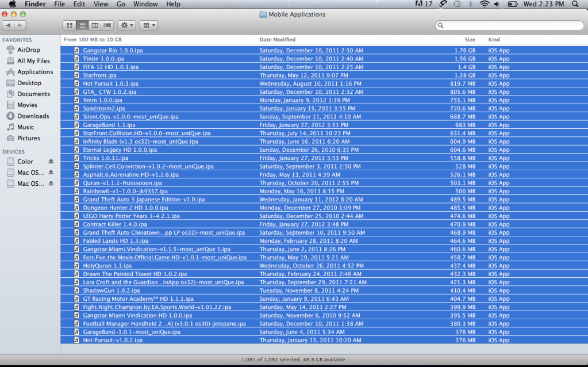This screenshot has height=367, width=588.
Task: Switch to Cover Flow view
Action: tap(107, 25)
